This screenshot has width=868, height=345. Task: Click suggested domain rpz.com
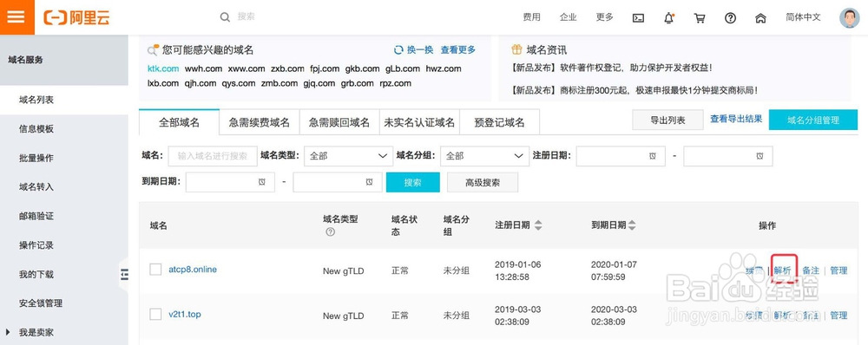point(395,83)
